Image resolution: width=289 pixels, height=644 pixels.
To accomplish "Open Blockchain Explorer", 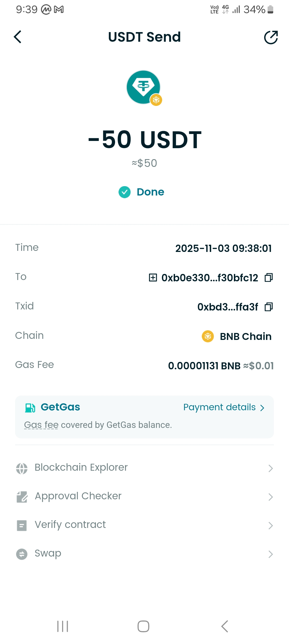I will [x=81, y=467].
